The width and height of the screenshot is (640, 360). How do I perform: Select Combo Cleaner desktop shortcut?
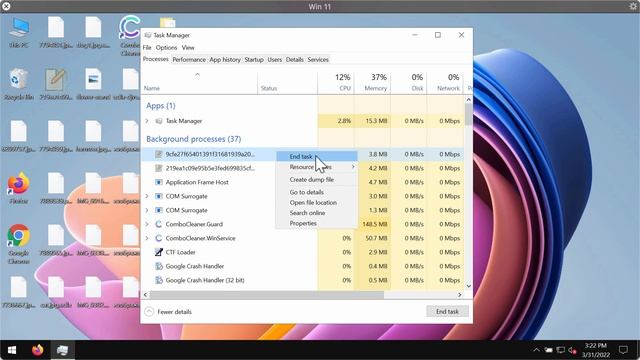click(x=130, y=36)
